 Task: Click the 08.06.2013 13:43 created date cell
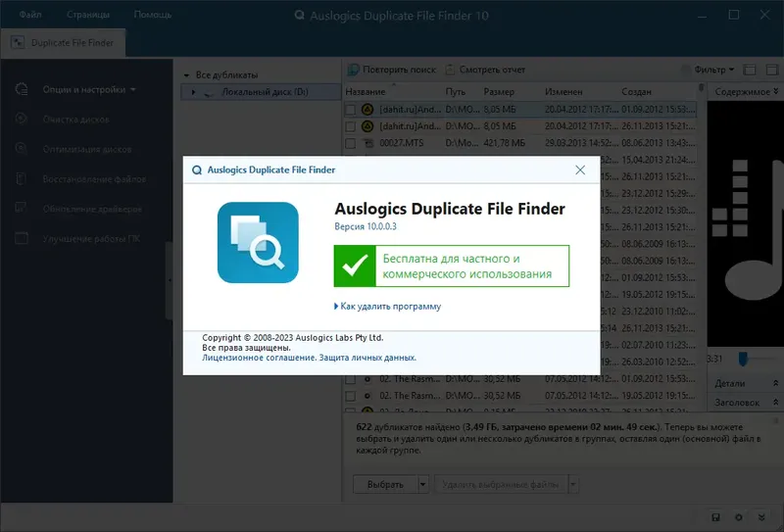[658, 143]
